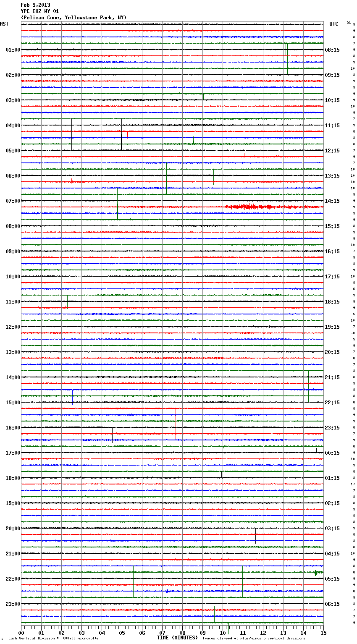Select the 07:00 MST time label

[13, 201]
